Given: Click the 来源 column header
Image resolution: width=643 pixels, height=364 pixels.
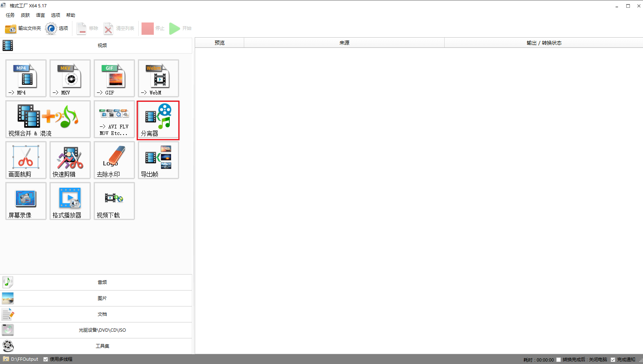Looking at the screenshot, I should click(x=344, y=43).
